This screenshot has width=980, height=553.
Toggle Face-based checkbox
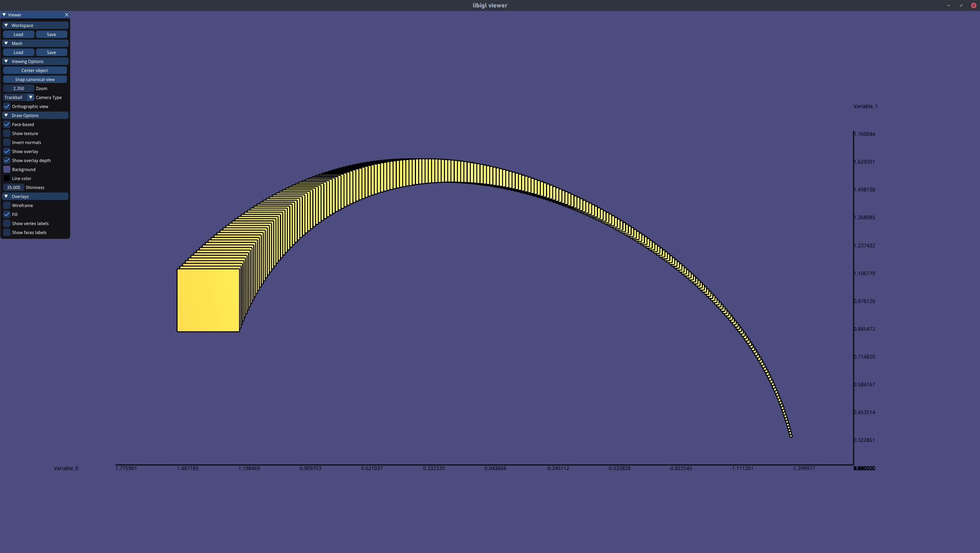click(x=7, y=124)
